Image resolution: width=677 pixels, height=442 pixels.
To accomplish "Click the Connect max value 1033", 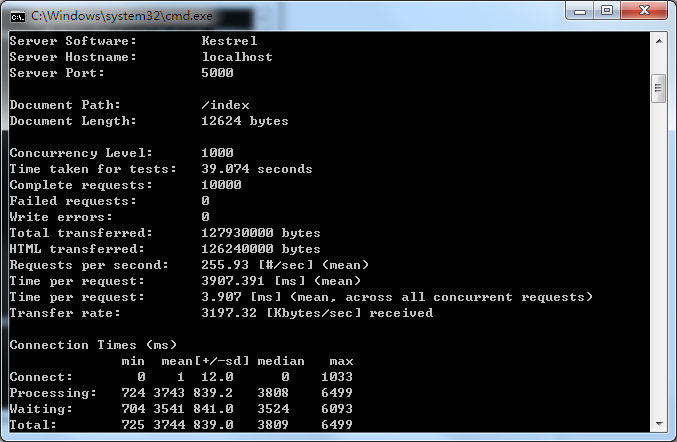I will coord(337,376).
